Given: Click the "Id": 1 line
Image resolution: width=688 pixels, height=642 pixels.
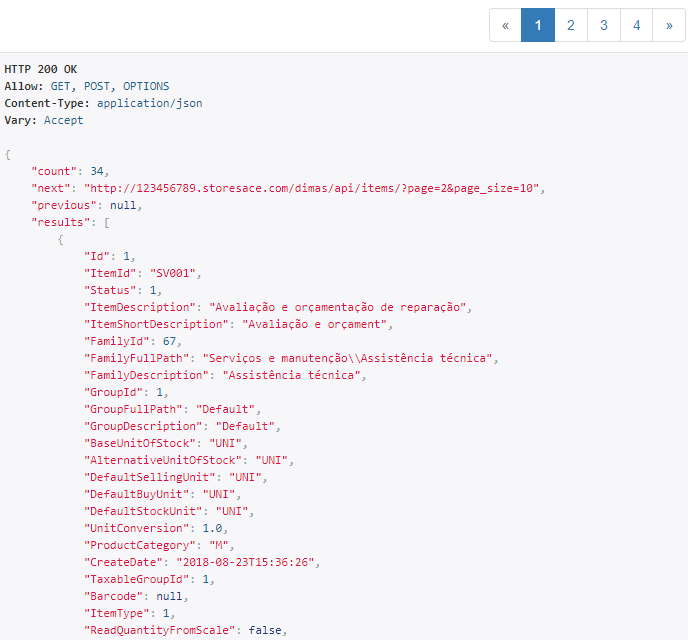Looking at the screenshot, I should (x=109, y=256).
